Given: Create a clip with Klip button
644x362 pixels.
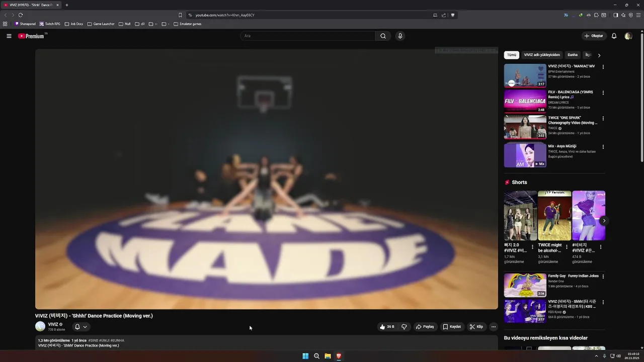Looking at the screenshot, I should click(x=476, y=327).
